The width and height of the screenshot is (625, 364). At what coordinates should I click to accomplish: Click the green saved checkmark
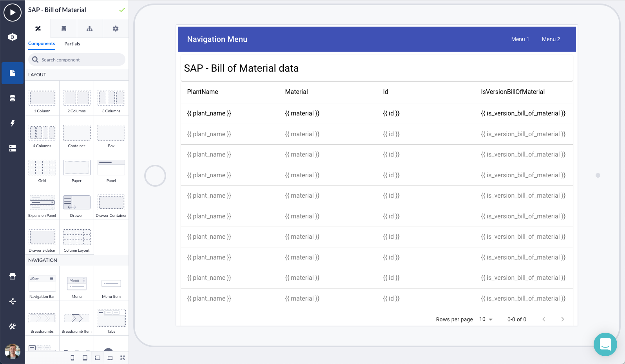[x=122, y=10]
